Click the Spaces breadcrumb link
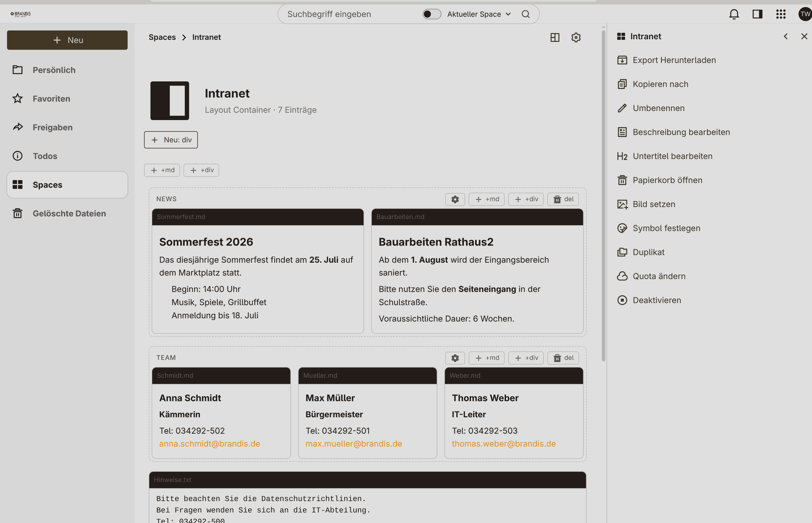The image size is (812, 523). pyautogui.click(x=162, y=37)
